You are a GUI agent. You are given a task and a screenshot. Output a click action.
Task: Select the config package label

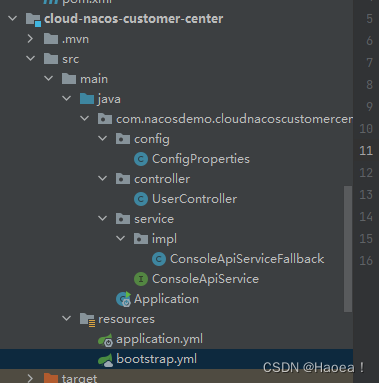pyautogui.click(x=152, y=139)
